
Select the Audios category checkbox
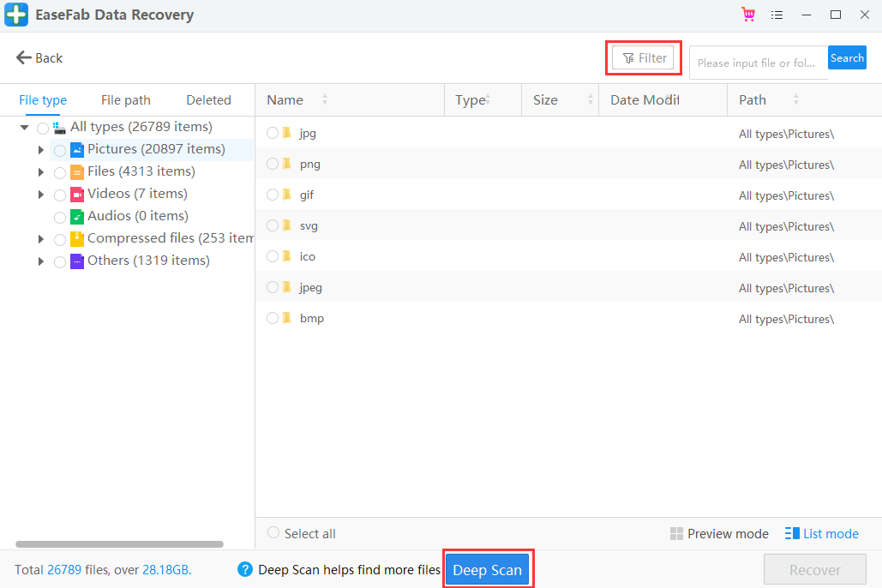click(x=60, y=217)
